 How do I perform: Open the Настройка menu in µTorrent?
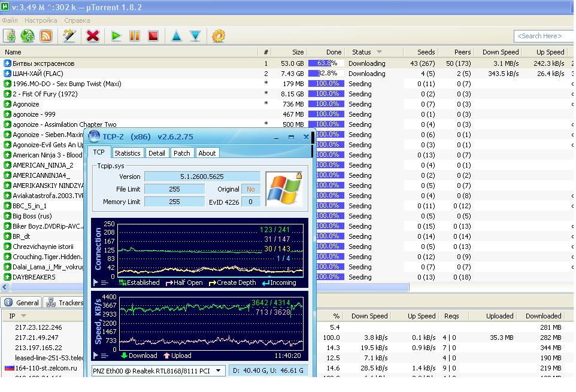[x=41, y=20]
